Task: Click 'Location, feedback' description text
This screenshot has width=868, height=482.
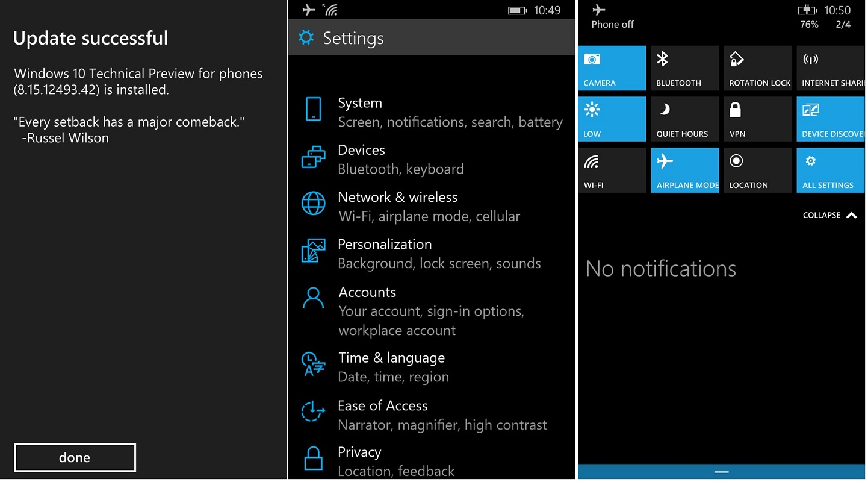Action: click(x=396, y=471)
